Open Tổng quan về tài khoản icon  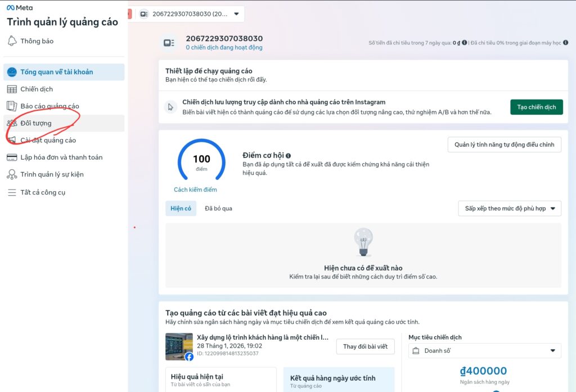tap(12, 72)
